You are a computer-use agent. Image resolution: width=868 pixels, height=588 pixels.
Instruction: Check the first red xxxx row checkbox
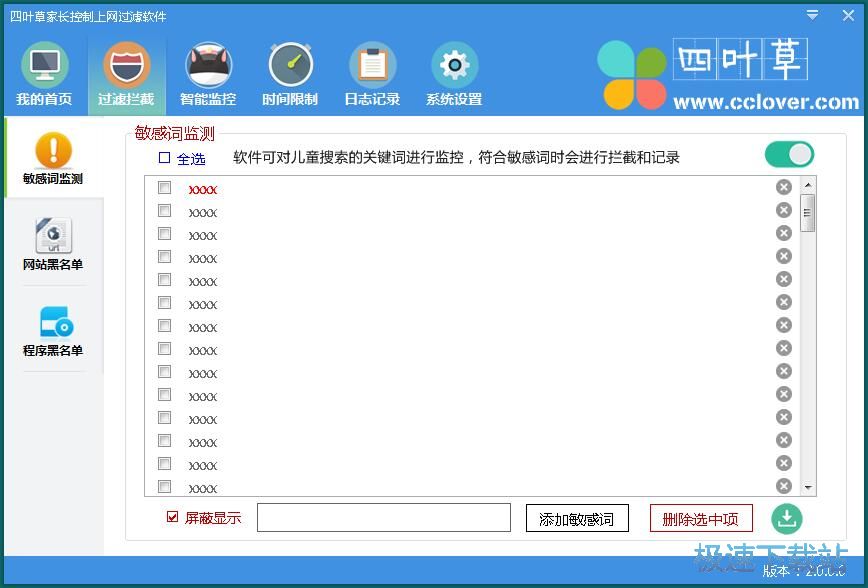click(164, 188)
